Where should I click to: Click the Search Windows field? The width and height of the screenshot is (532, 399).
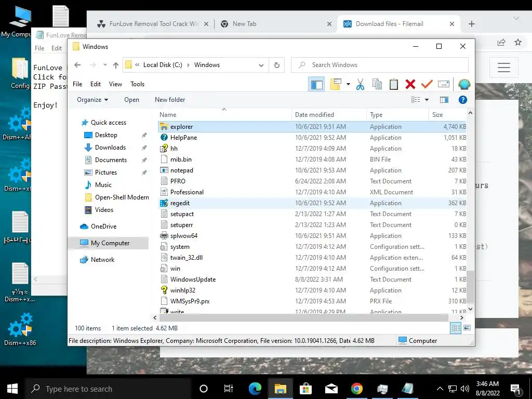click(380, 65)
